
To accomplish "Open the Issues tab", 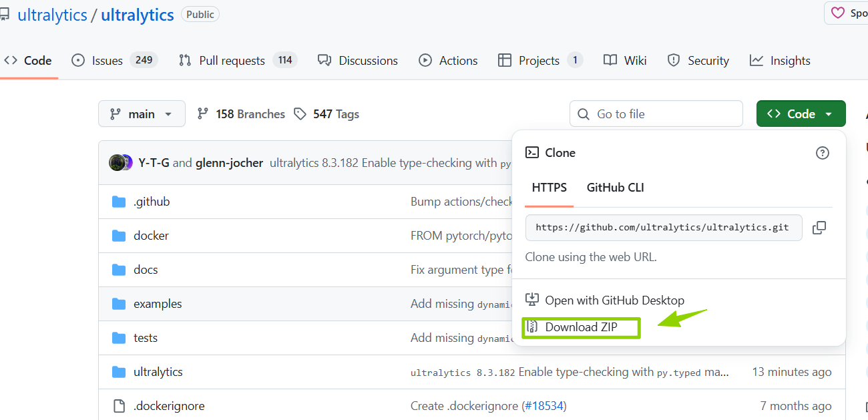I will [x=116, y=61].
